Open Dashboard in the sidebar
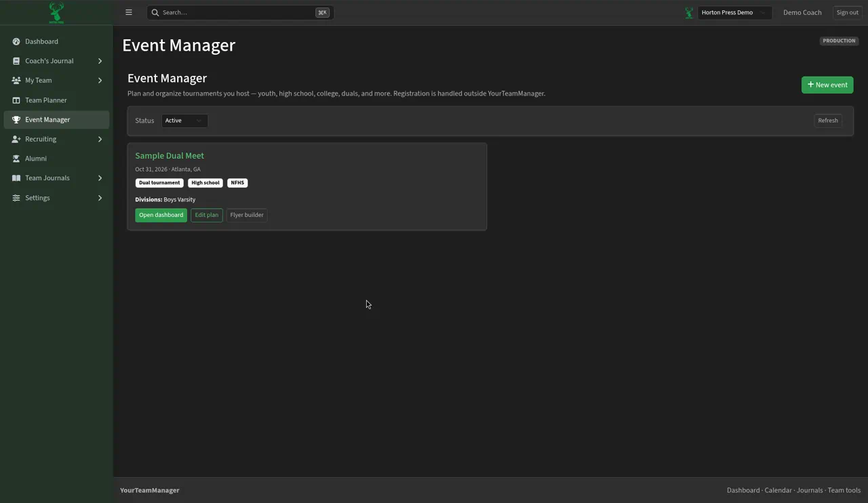The height and width of the screenshot is (503, 868). pyautogui.click(x=56, y=41)
